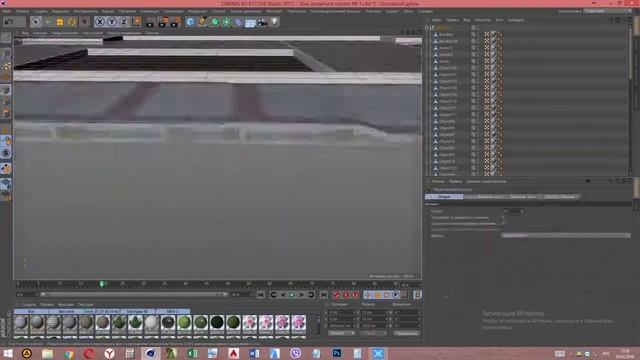Toggle Viewport Solo in left palette
Image resolution: width=640 pixels, height=360 pixels.
(6, 153)
